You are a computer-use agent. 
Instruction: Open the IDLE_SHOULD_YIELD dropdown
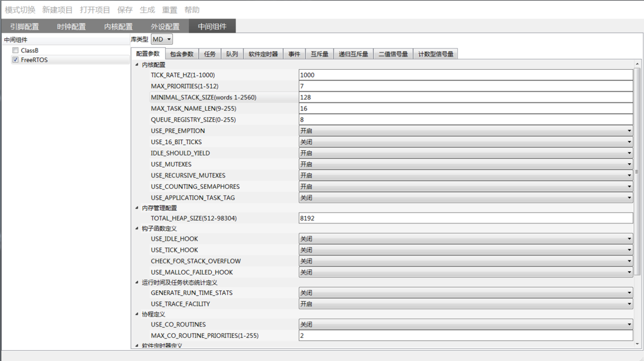(x=466, y=153)
